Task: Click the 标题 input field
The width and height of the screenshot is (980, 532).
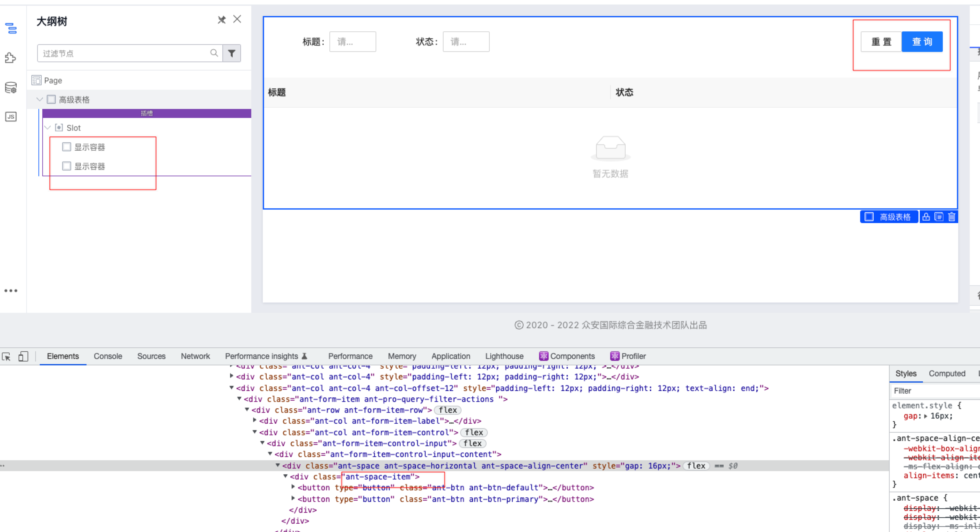Action: click(352, 41)
